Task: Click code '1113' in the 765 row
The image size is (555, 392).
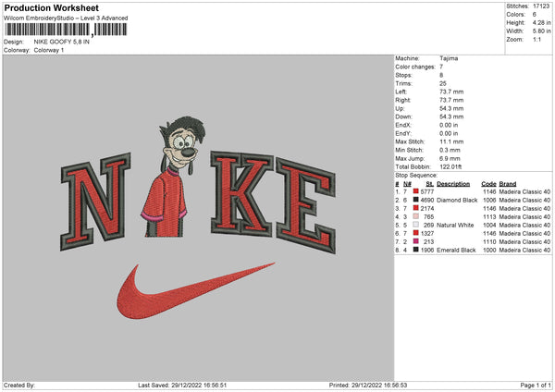Action: click(x=489, y=217)
